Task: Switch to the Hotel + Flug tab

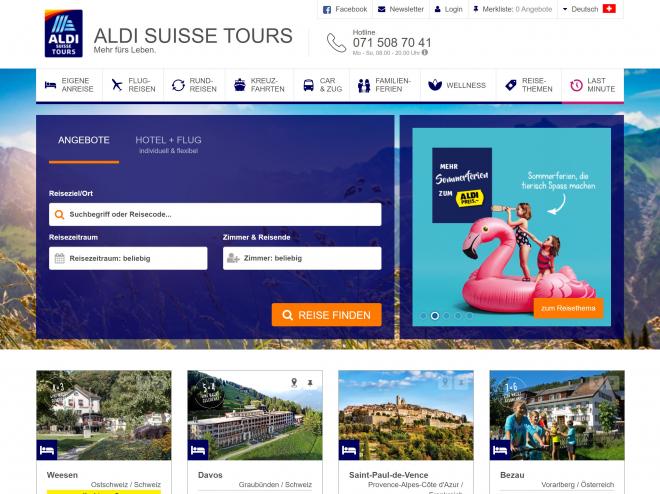Action: point(168,144)
